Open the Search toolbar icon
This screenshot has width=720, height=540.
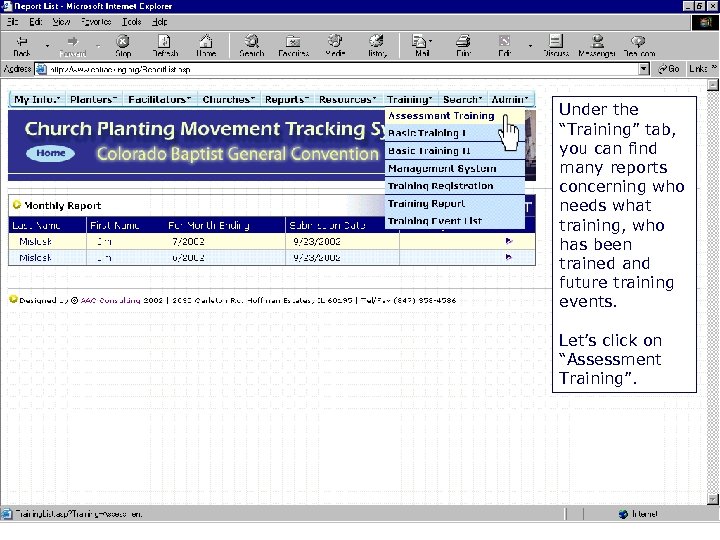pos(252,46)
